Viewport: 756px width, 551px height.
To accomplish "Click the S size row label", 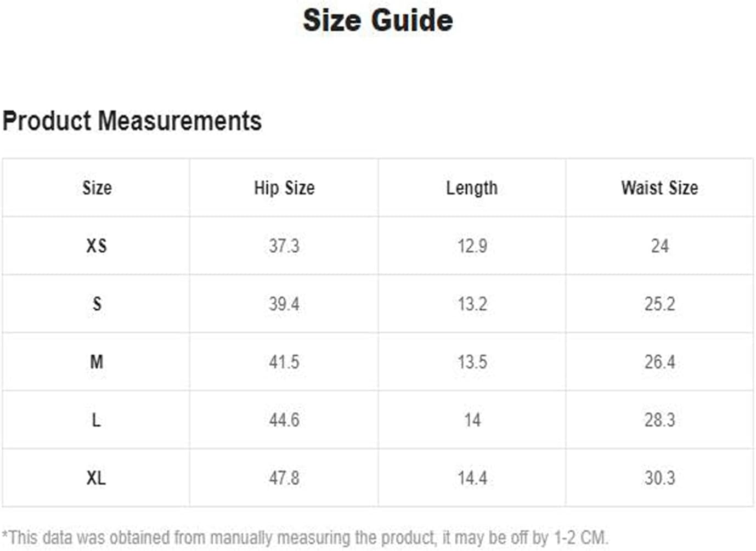I will (x=97, y=304).
